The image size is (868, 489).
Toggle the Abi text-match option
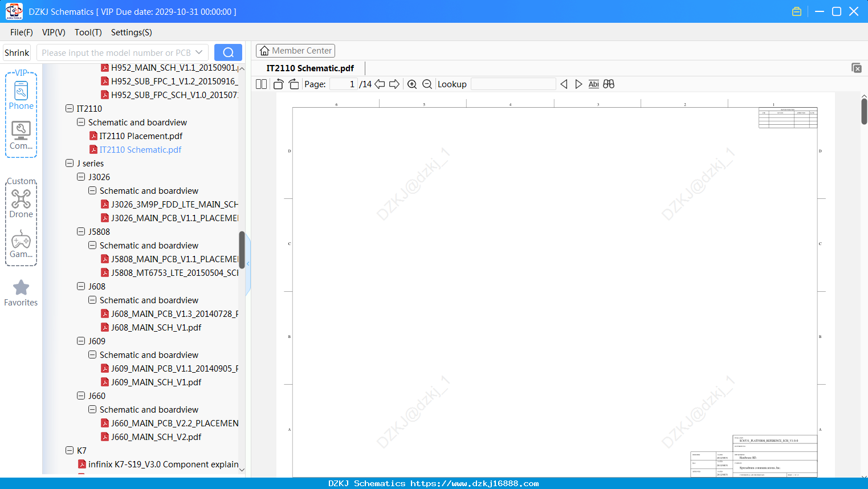click(593, 84)
